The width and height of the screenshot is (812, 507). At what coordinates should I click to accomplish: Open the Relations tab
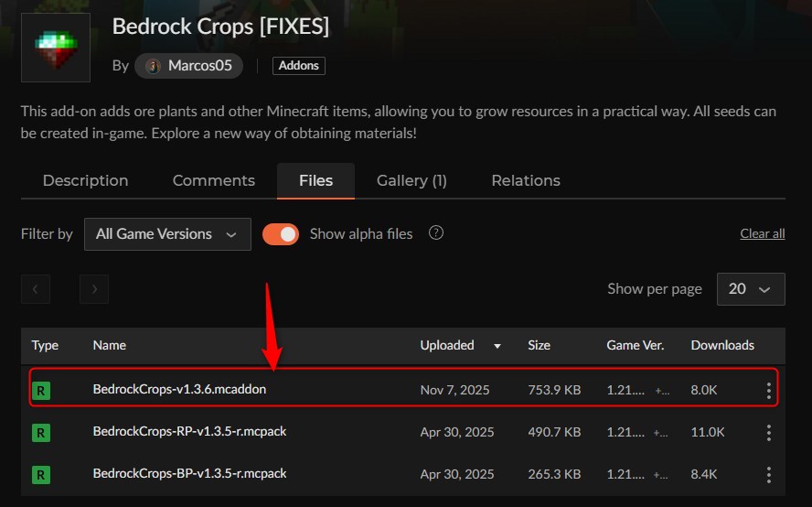[x=526, y=180]
